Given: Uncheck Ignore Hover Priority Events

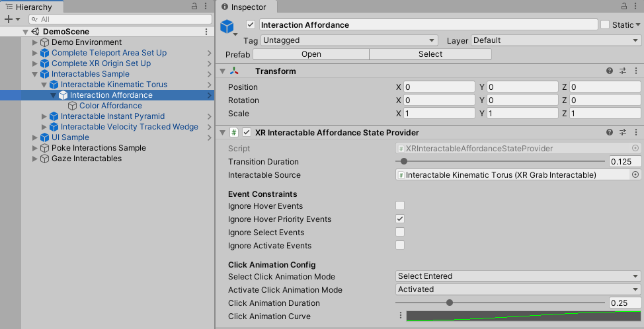Looking at the screenshot, I should click(400, 219).
